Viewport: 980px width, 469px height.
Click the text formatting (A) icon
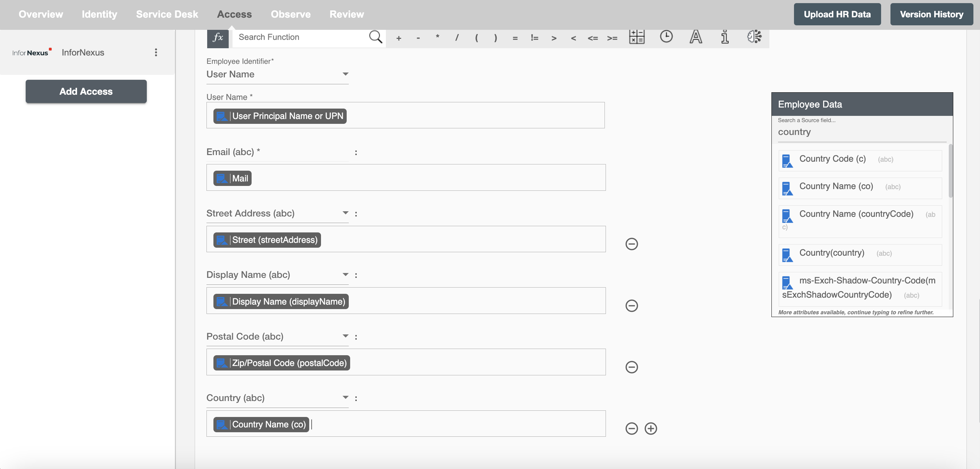[696, 36]
